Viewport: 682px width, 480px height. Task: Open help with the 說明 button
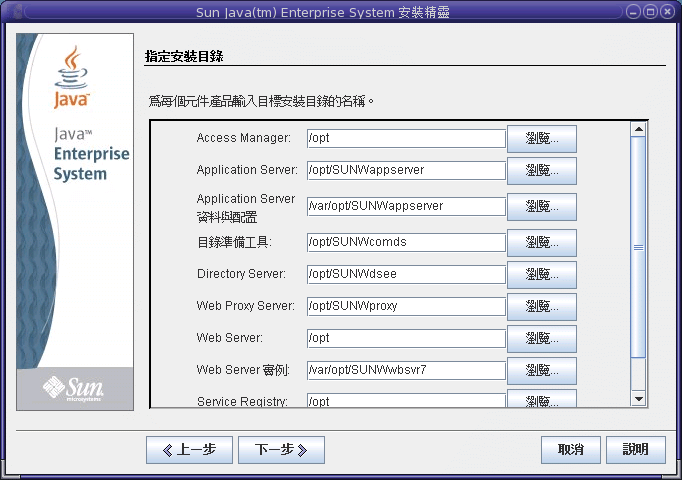tap(635, 450)
